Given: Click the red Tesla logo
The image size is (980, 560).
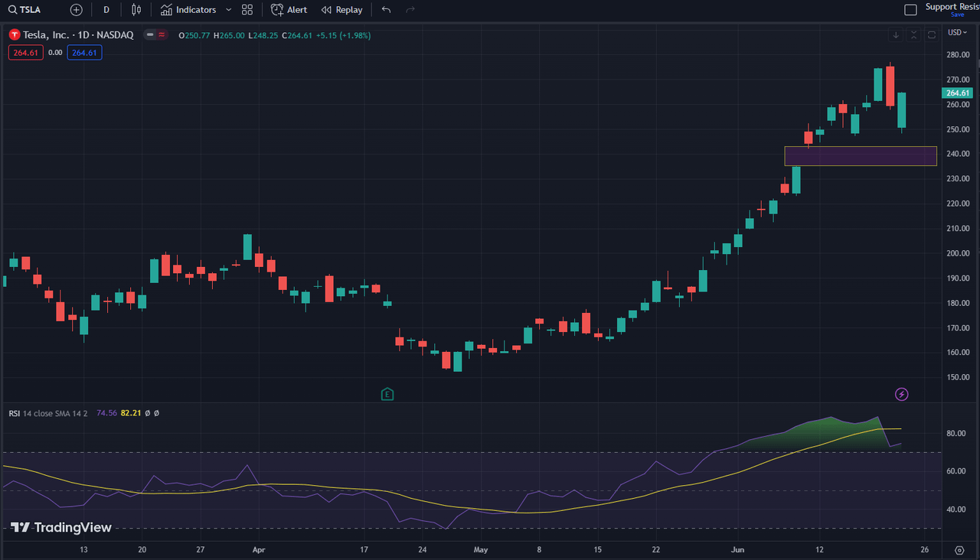Looking at the screenshot, I should click(x=15, y=35).
